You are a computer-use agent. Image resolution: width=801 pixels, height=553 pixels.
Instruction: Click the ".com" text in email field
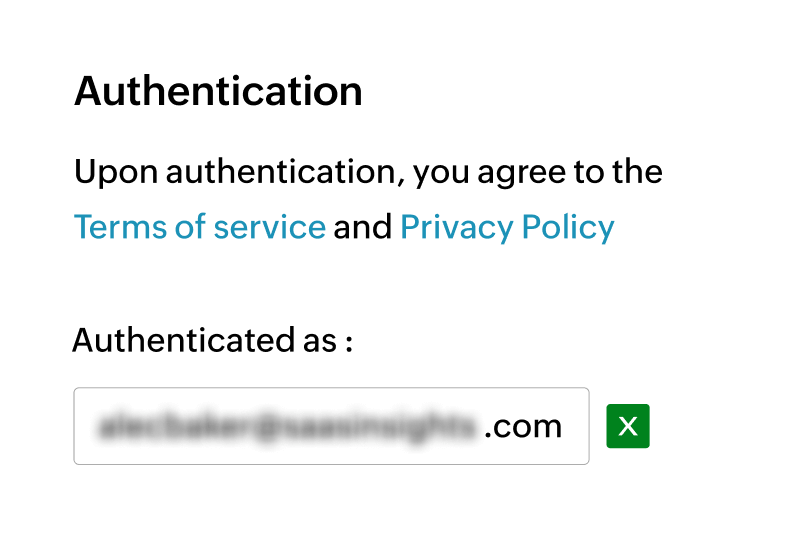click(522, 427)
